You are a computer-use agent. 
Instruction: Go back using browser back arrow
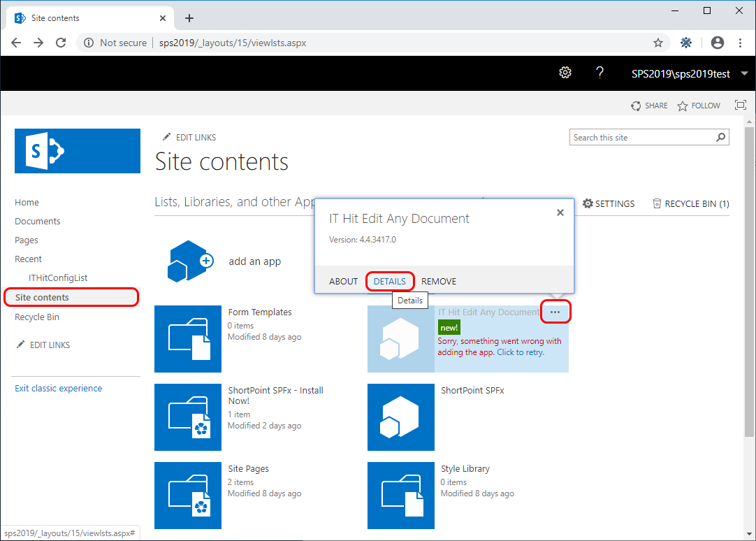(x=16, y=43)
